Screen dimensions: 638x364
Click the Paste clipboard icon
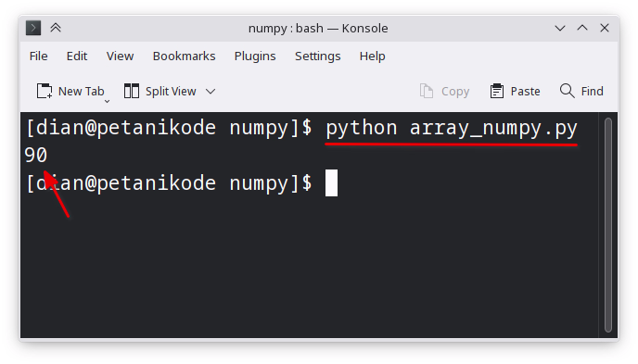(497, 91)
